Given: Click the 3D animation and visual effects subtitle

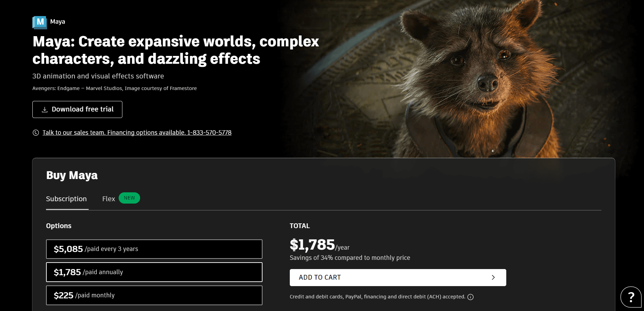Looking at the screenshot, I should (x=98, y=76).
